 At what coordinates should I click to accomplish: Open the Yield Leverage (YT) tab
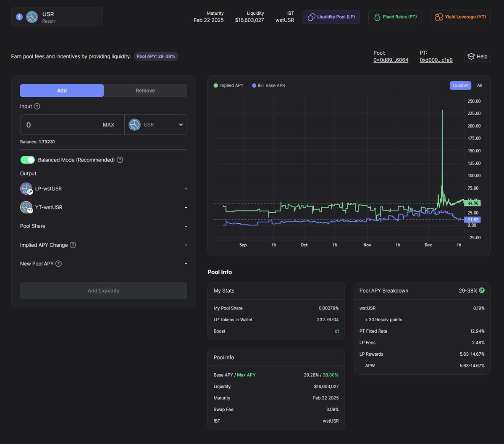[460, 17]
